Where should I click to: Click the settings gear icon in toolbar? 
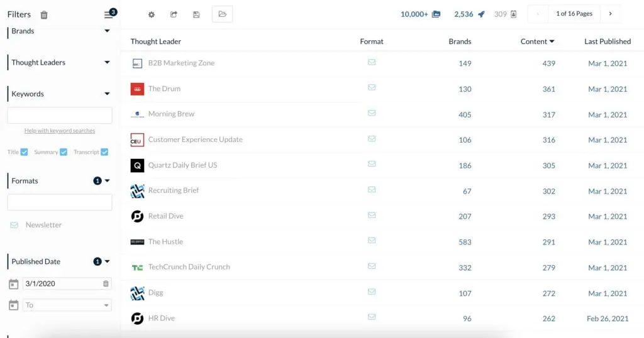pyautogui.click(x=151, y=14)
